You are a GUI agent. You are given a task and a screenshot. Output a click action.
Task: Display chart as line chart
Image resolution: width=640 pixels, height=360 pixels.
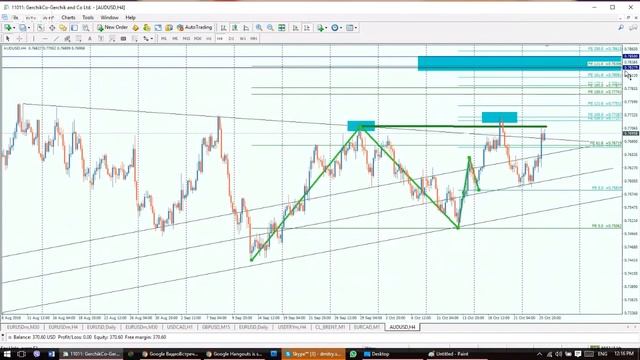coord(246,28)
